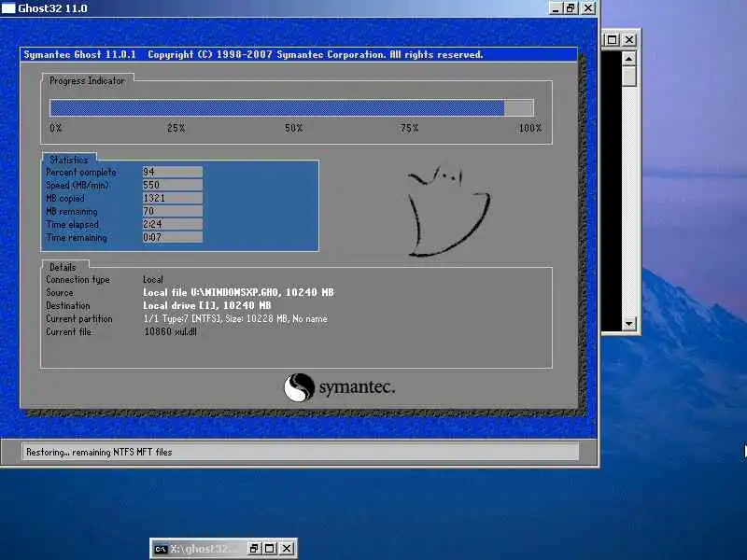
Task: Click the Connection type value Local
Action: click(x=153, y=279)
